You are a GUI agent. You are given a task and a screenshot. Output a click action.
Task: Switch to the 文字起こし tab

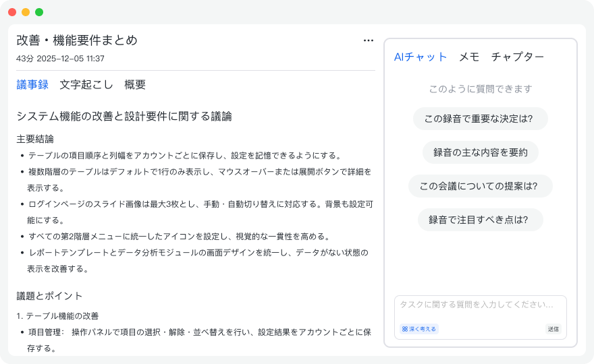click(86, 84)
